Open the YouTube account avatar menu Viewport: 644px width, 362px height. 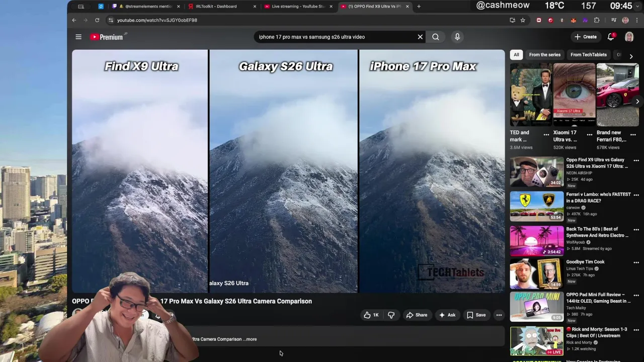tap(629, 37)
